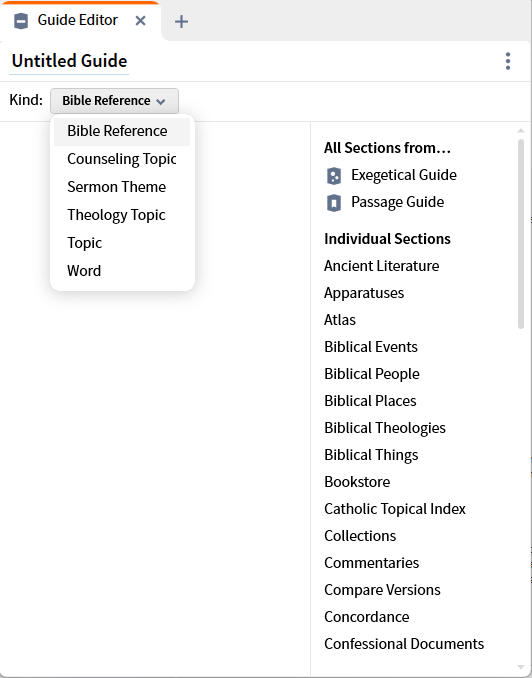Click the Passage Guide icon
The width and height of the screenshot is (532, 678).
(x=333, y=203)
